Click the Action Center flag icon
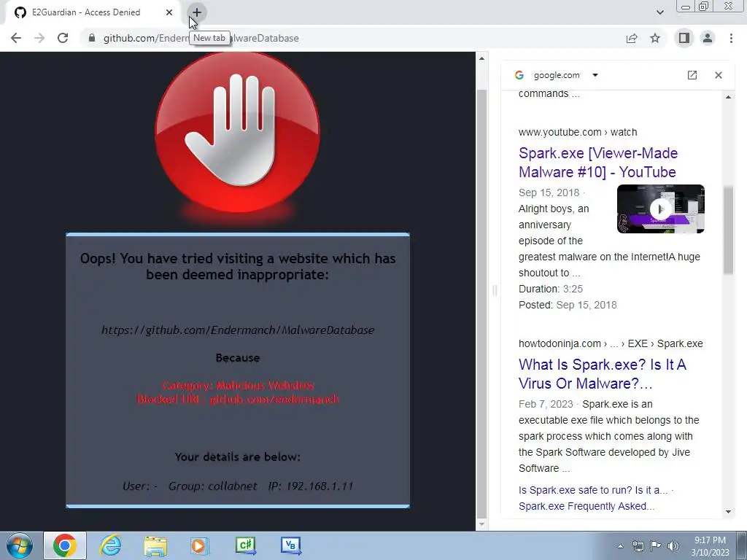The height and width of the screenshot is (560, 747). [x=656, y=546]
